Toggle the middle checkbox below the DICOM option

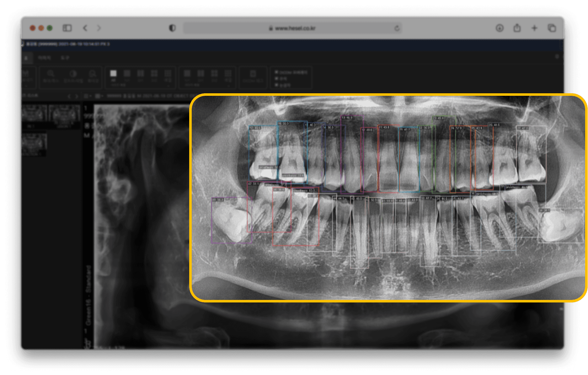point(276,79)
